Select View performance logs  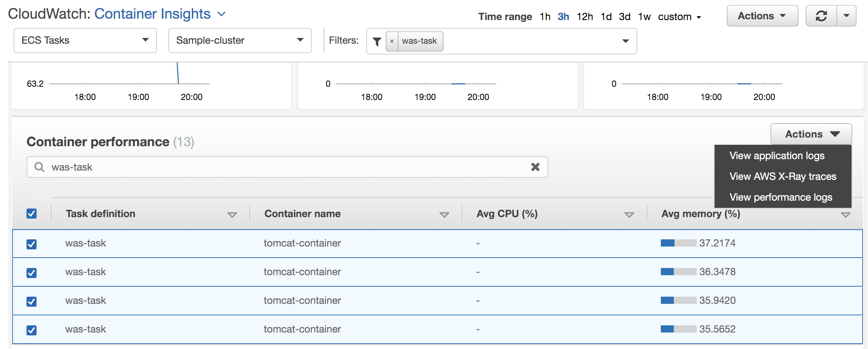(781, 197)
